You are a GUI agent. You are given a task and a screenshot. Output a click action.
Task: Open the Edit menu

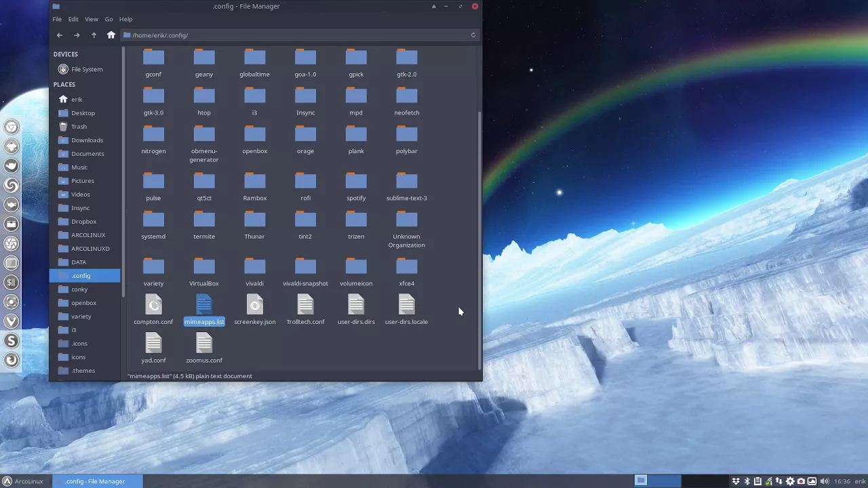(x=73, y=19)
